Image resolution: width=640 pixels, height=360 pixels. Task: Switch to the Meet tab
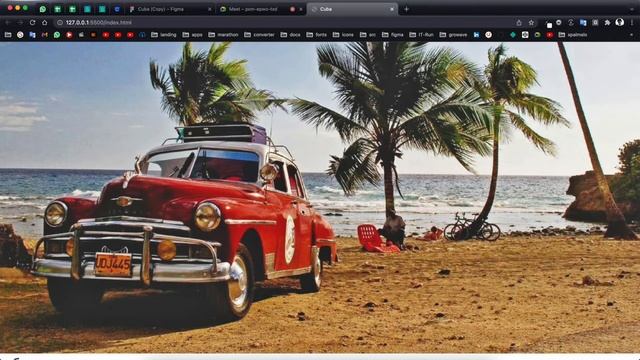(261, 9)
